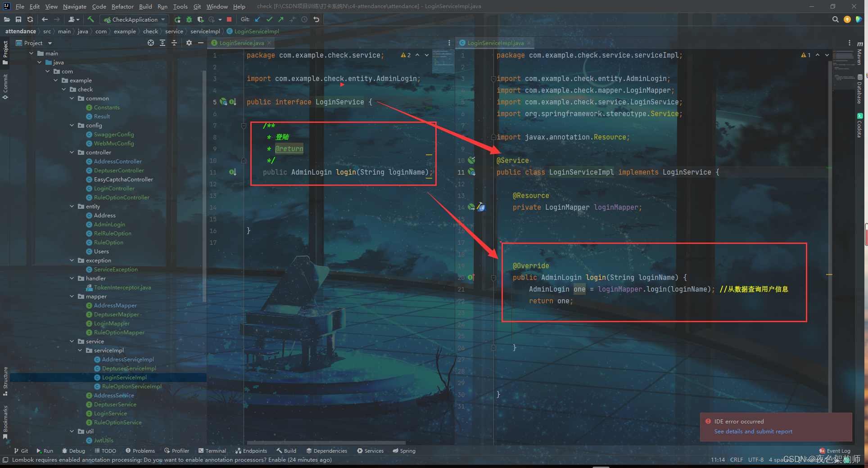This screenshot has height=468, width=868.
Task: Click the Rollback undo icon
Action: point(316,19)
